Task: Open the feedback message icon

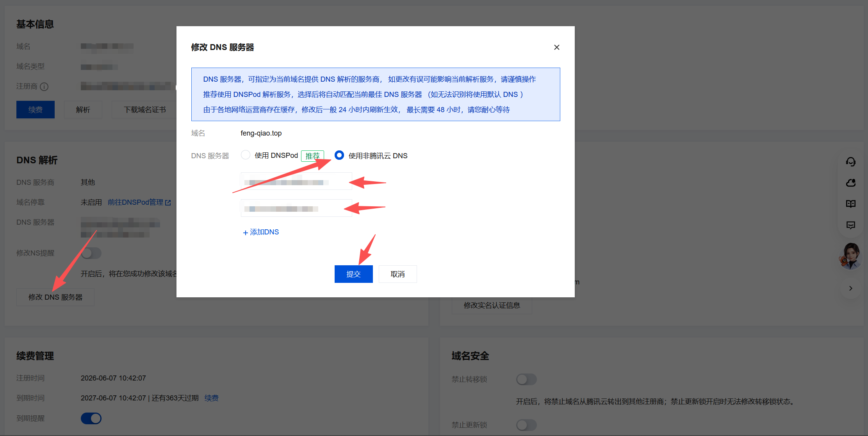Action: click(x=851, y=225)
